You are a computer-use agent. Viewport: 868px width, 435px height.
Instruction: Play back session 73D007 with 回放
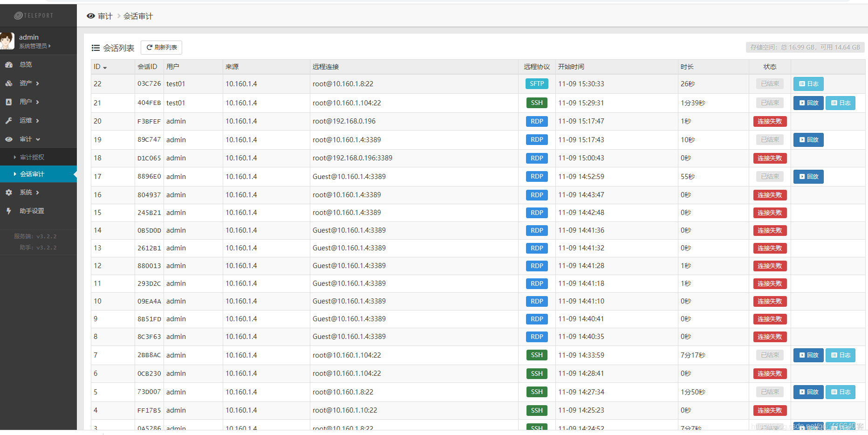tap(808, 392)
